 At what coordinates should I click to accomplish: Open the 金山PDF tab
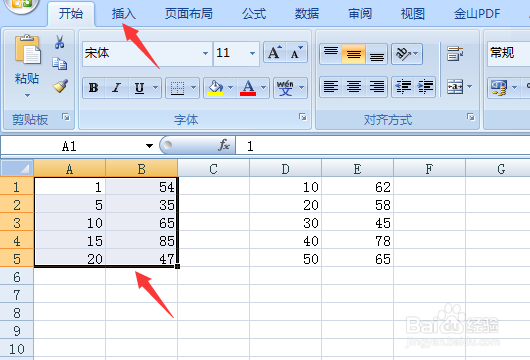coord(477,14)
